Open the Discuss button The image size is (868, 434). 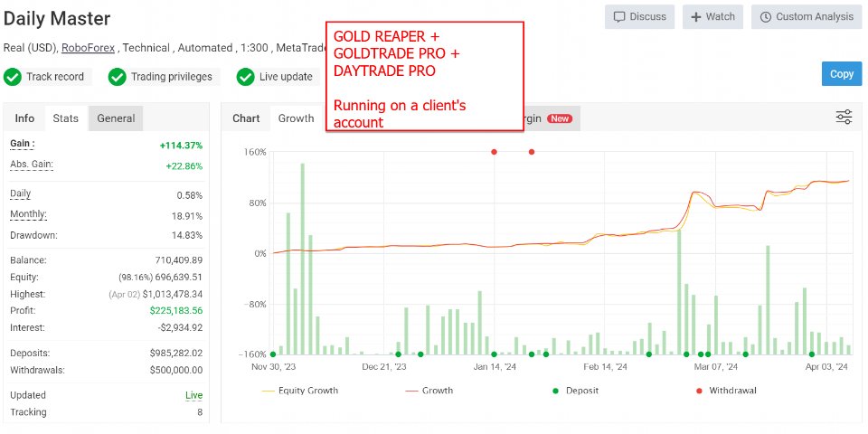click(x=639, y=16)
